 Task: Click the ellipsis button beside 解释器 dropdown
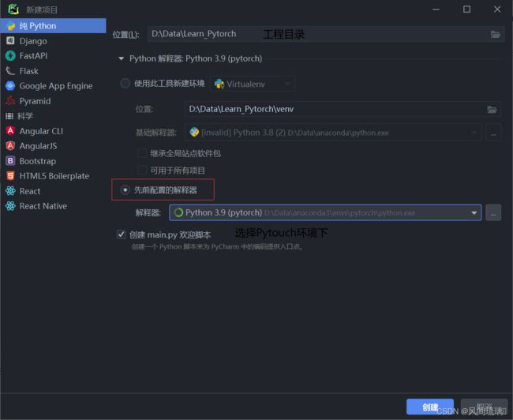(x=493, y=213)
